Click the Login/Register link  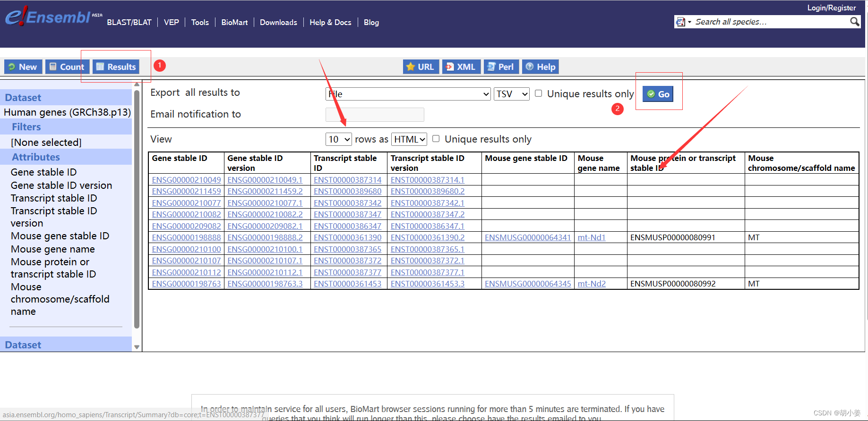[x=832, y=8]
